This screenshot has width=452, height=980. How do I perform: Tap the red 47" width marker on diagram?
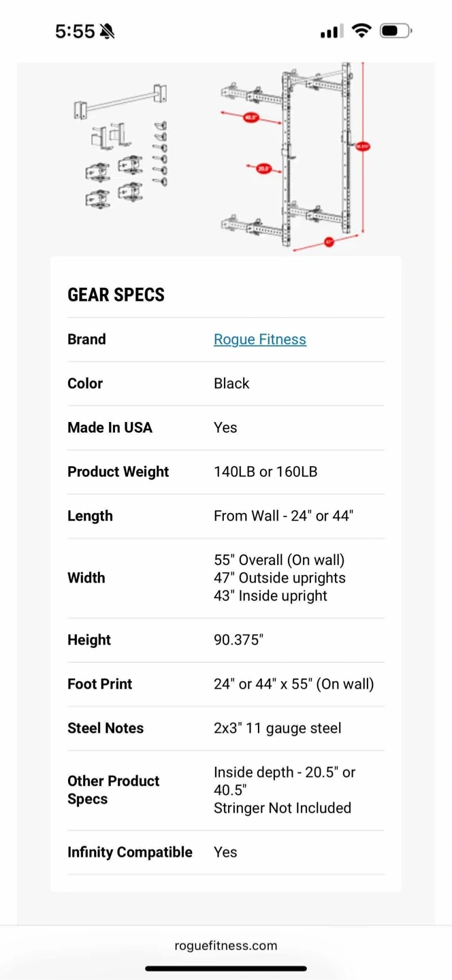coord(329,242)
